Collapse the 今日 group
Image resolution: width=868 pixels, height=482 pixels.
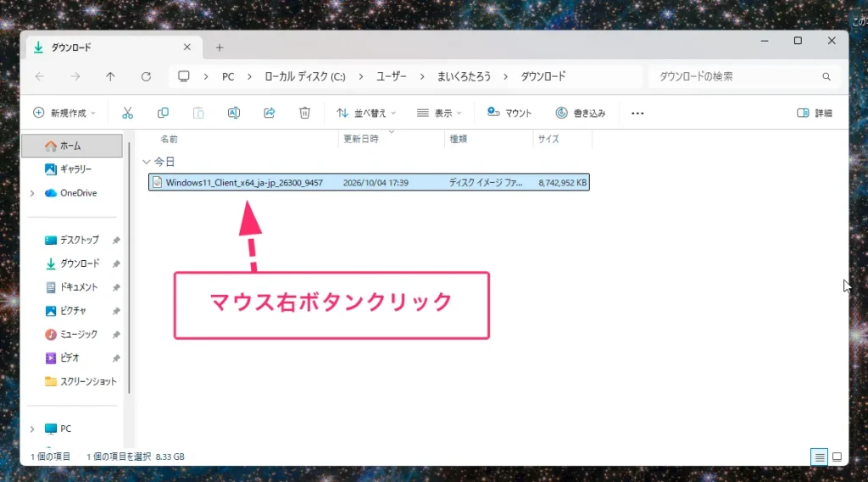tap(146, 162)
